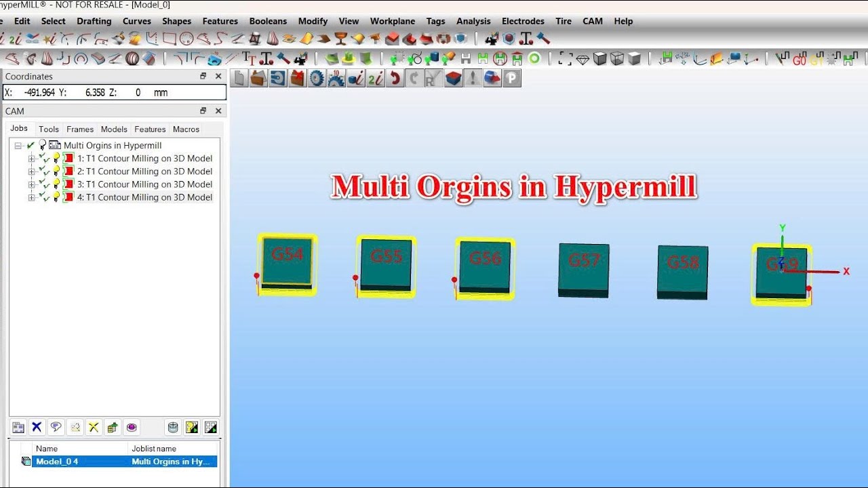Open the Features menu
The width and height of the screenshot is (868, 488).
tap(220, 21)
